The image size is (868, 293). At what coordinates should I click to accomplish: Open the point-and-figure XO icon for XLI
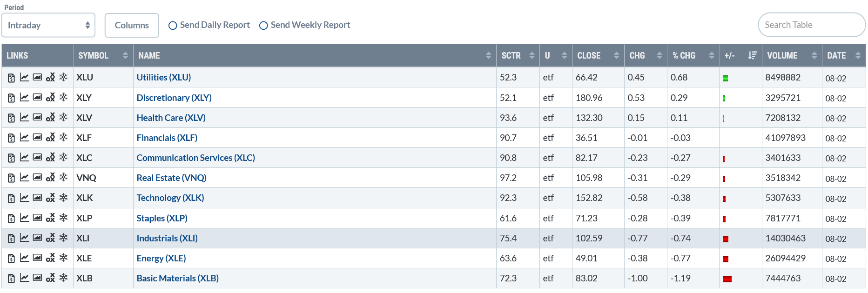(50, 238)
